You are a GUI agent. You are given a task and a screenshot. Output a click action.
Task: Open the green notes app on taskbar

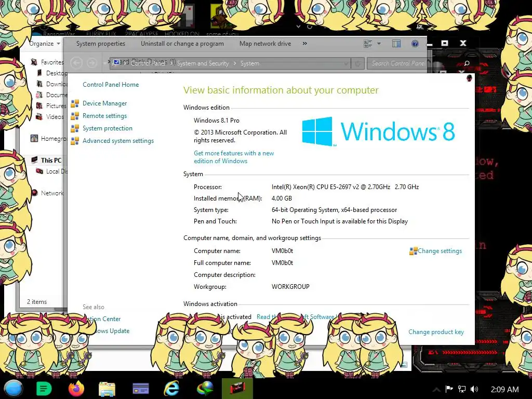pyautogui.click(x=44, y=389)
